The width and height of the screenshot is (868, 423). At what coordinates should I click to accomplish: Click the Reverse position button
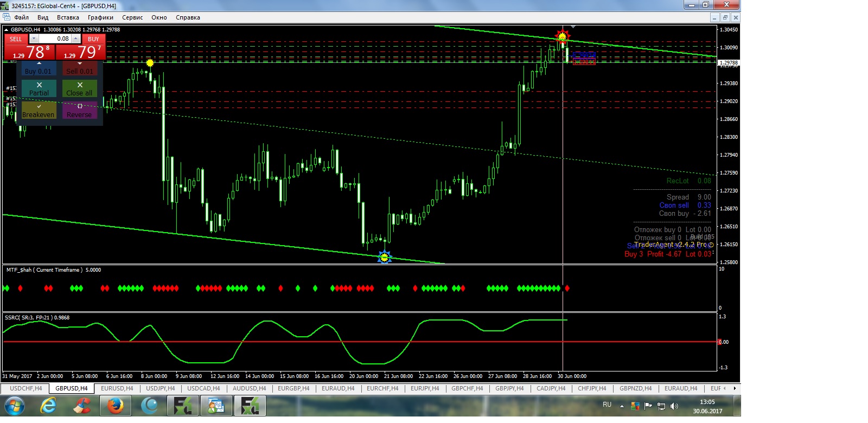80,110
